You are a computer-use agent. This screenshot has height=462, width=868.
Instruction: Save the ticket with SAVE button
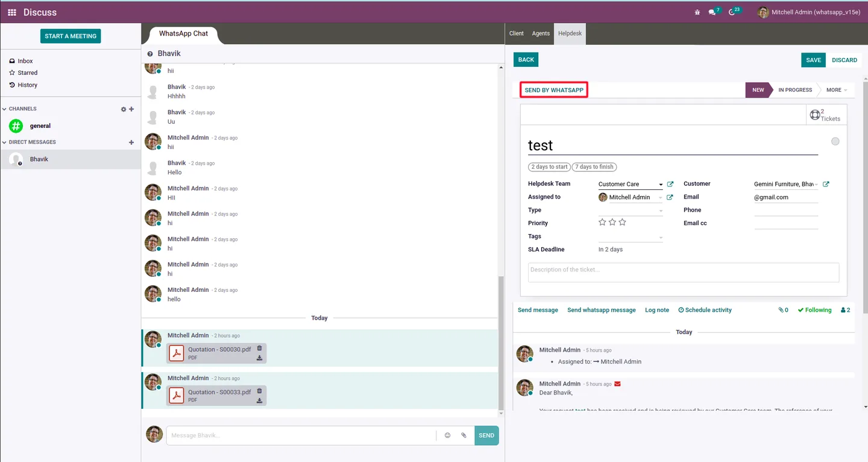813,60
